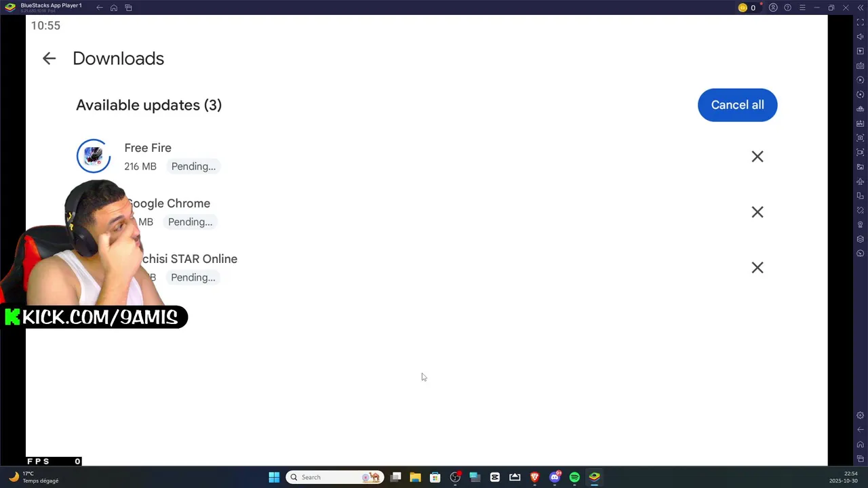Click the sidebar shake icon
The image size is (868, 488).
[x=861, y=210]
